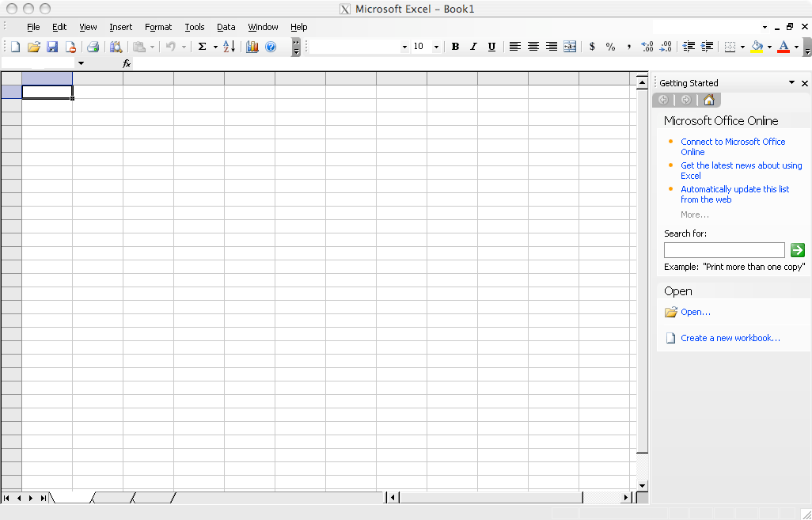The height and width of the screenshot is (520, 812).
Task: Open Standard toolbar options chevron
Action: point(296,47)
